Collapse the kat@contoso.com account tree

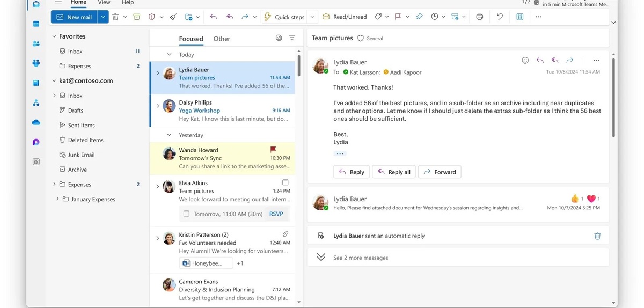[54, 81]
